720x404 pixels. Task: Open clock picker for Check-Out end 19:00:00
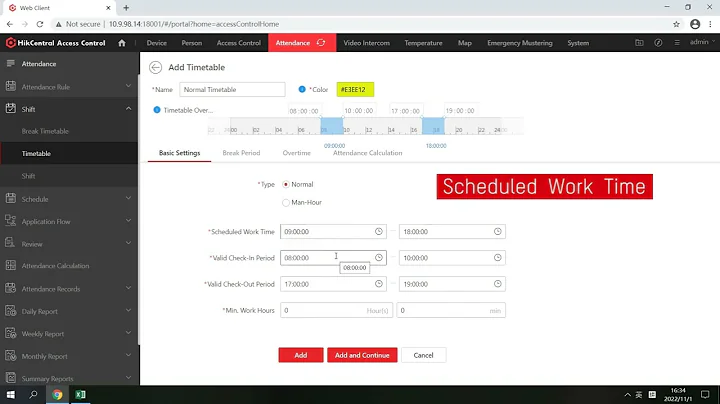[497, 284]
